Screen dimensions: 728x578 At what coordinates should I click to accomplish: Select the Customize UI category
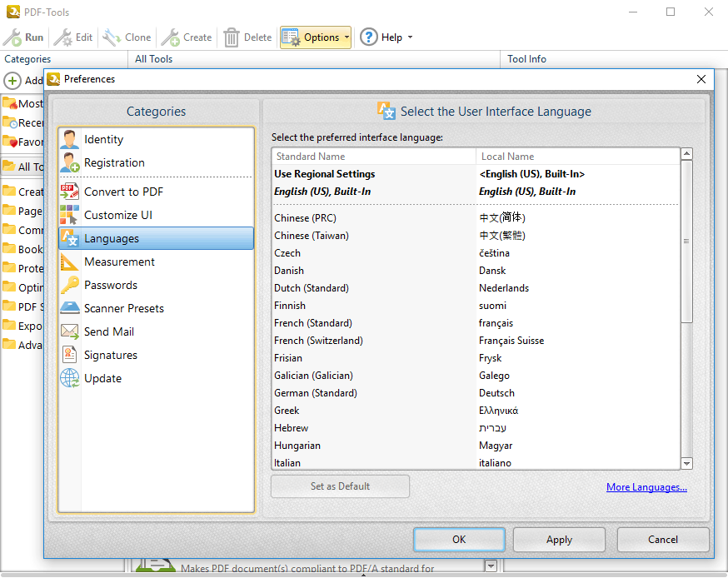[x=117, y=215]
